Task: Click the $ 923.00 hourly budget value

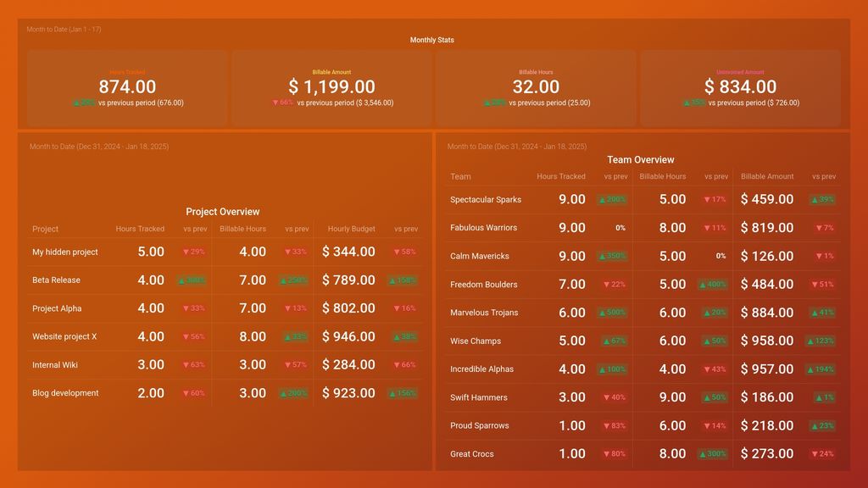Action: tap(348, 393)
